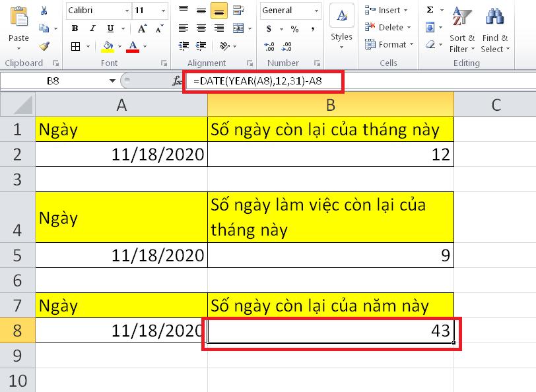Apply bold formatting with the Bold icon
Screen dimensions: 536x392
click(x=75, y=28)
